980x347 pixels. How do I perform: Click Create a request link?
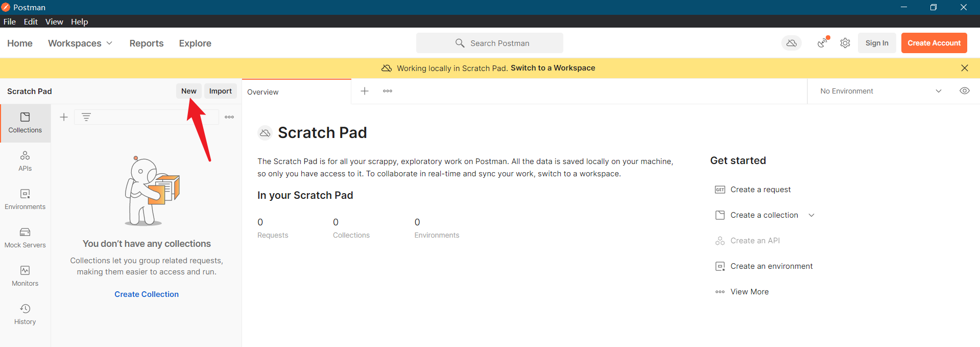tap(760, 190)
